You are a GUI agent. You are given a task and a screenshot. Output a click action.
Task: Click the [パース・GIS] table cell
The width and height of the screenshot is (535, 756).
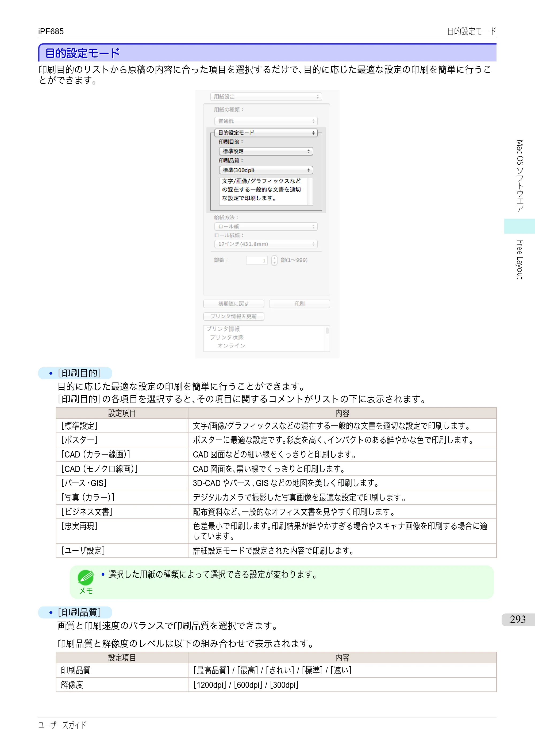click(122, 483)
